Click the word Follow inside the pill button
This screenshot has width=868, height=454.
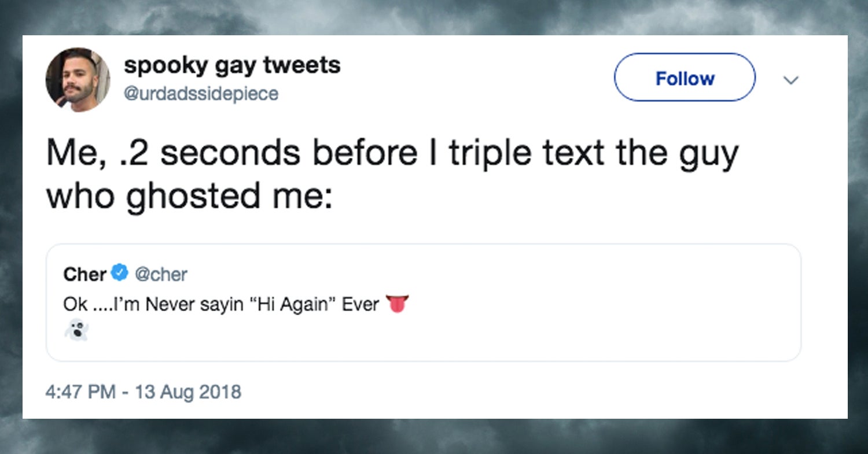point(685,77)
